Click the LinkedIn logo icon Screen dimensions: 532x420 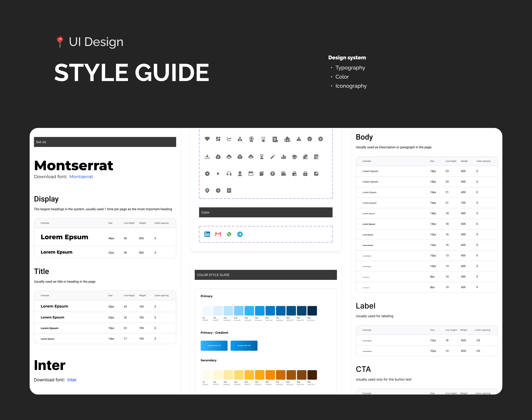click(207, 234)
